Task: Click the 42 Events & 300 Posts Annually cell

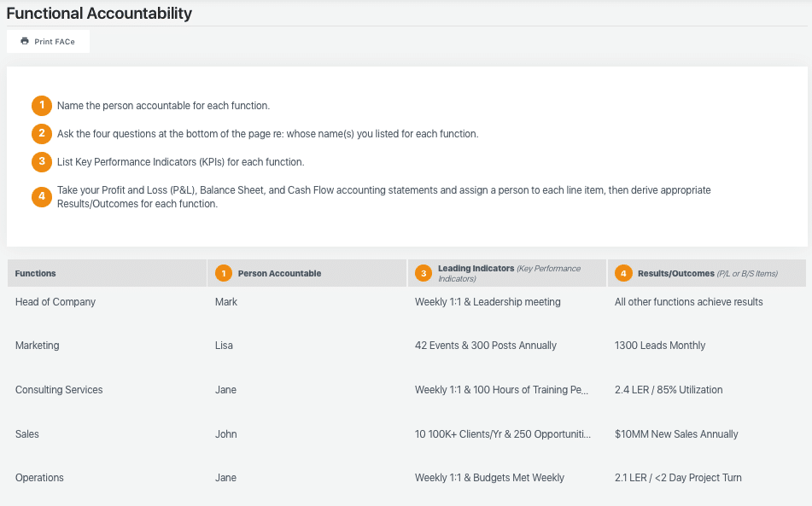Action: point(486,345)
